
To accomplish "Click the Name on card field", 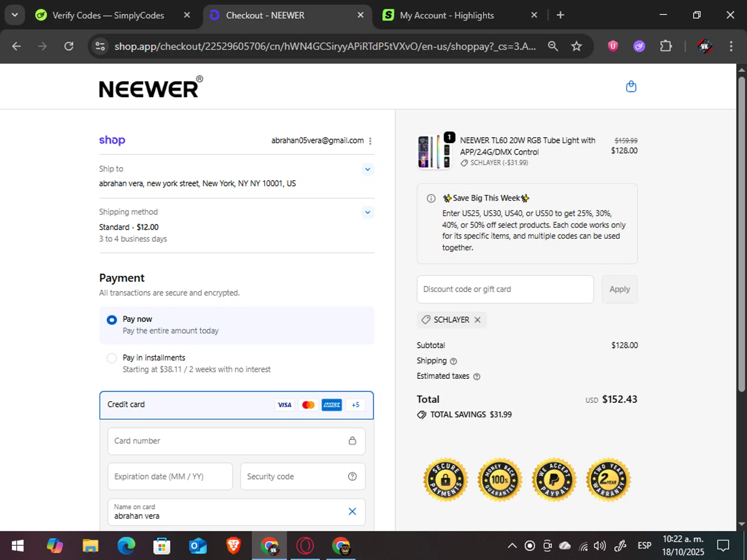I will pyautogui.click(x=237, y=512).
